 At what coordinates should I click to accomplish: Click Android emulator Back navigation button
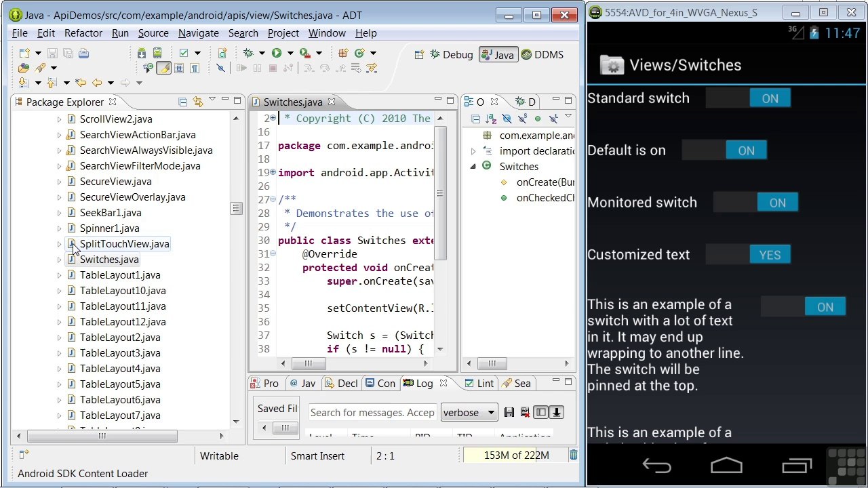[x=656, y=466]
